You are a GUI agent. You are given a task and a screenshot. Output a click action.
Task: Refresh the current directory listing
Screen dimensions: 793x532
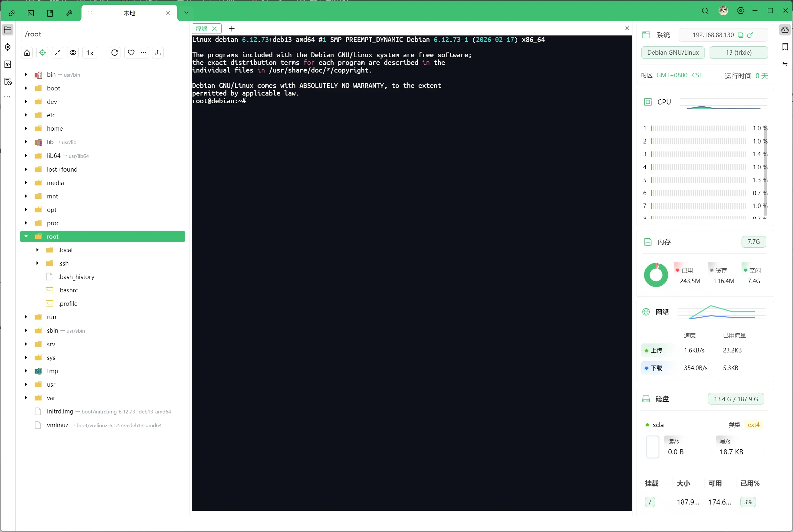pyautogui.click(x=115, y=53)
